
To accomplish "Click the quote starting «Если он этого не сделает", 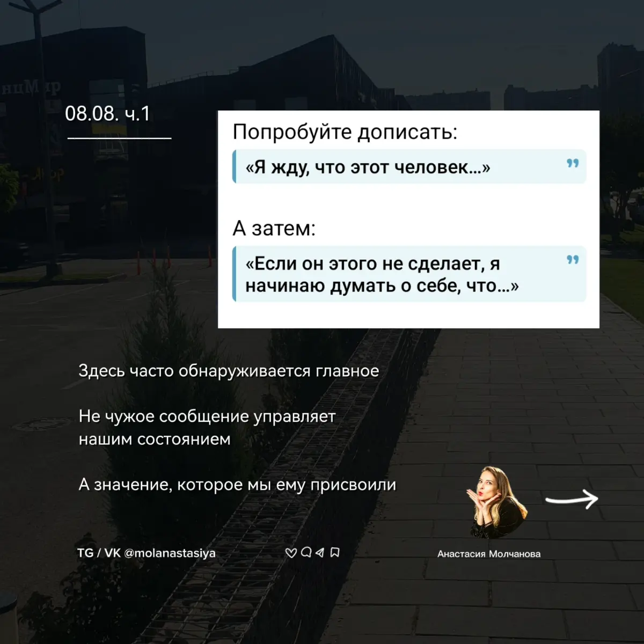I will (382, 274).
